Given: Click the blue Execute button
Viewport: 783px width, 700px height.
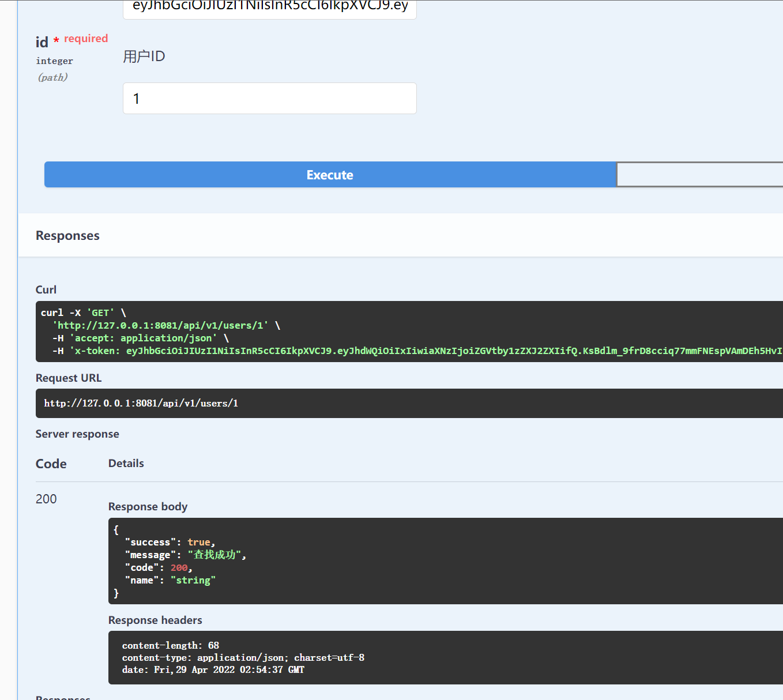Looking at the screenshot, I should point(330,175).
